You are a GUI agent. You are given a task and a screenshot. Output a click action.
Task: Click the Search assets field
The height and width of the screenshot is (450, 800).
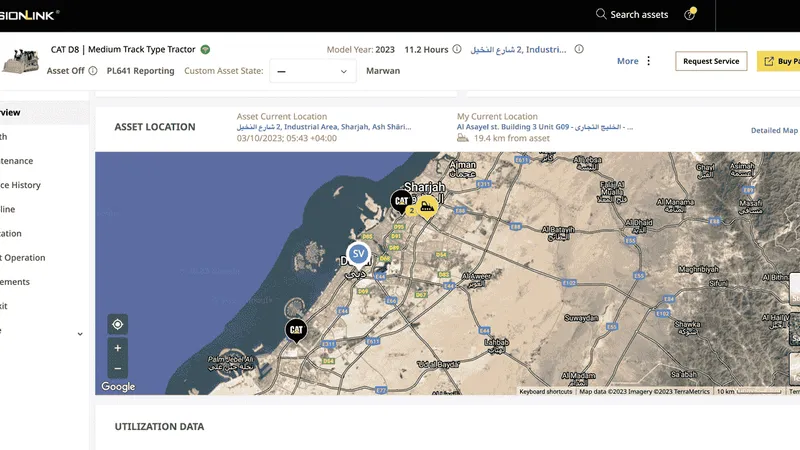638,15
